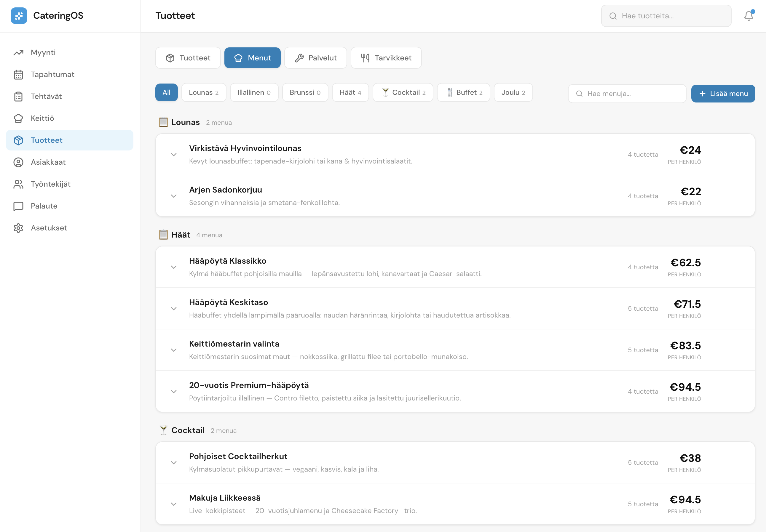Click the CateringOS logo icon
This screenshot has width=766, height=532.
(x=19, y=16)
